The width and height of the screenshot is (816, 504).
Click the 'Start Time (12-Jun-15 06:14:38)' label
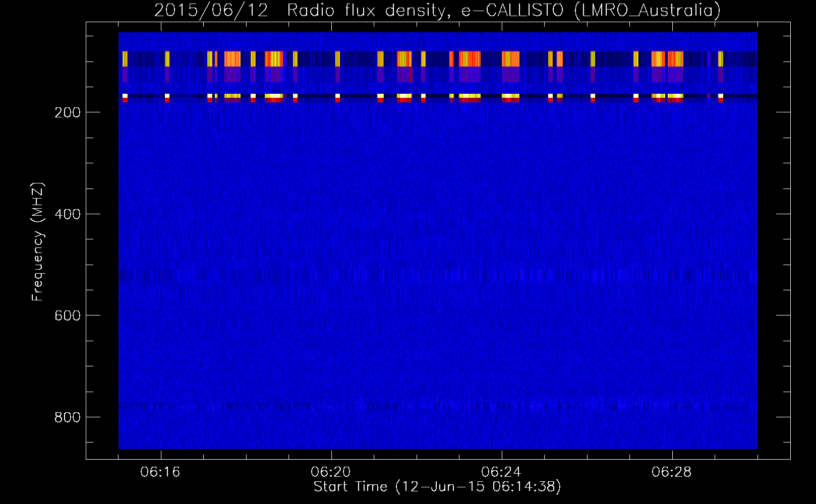437,487
